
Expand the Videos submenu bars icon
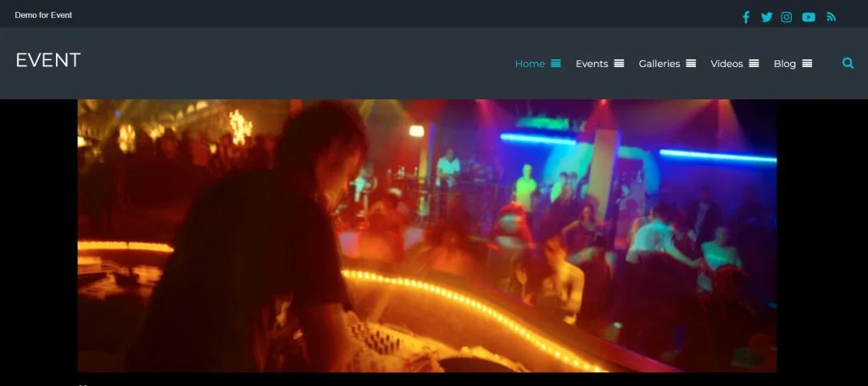754,63
